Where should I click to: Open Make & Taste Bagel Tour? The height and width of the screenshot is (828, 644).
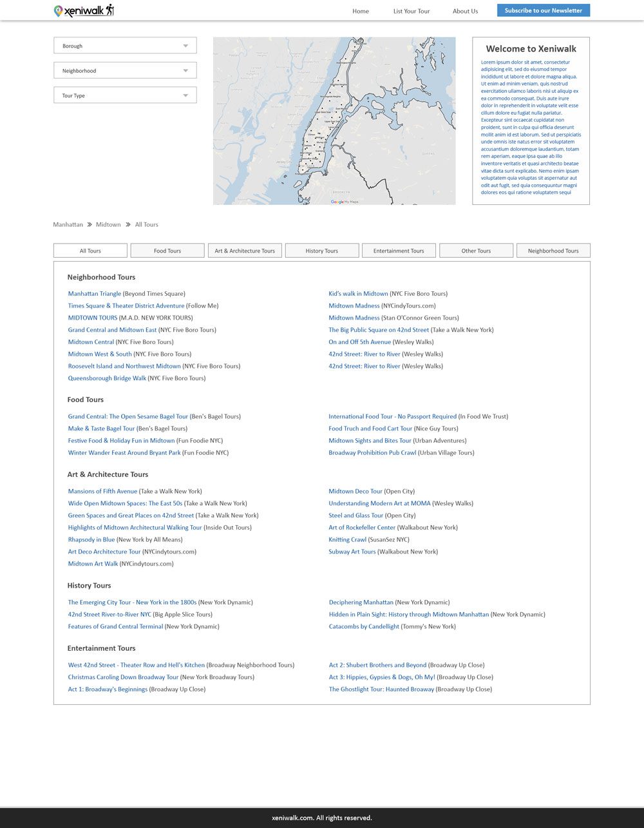(102, 428)
